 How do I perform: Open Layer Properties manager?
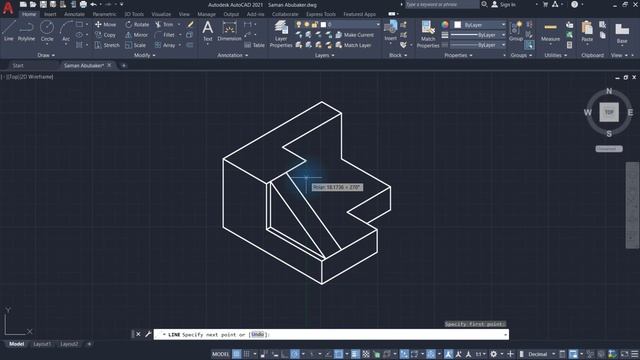[x=281, y=34]
